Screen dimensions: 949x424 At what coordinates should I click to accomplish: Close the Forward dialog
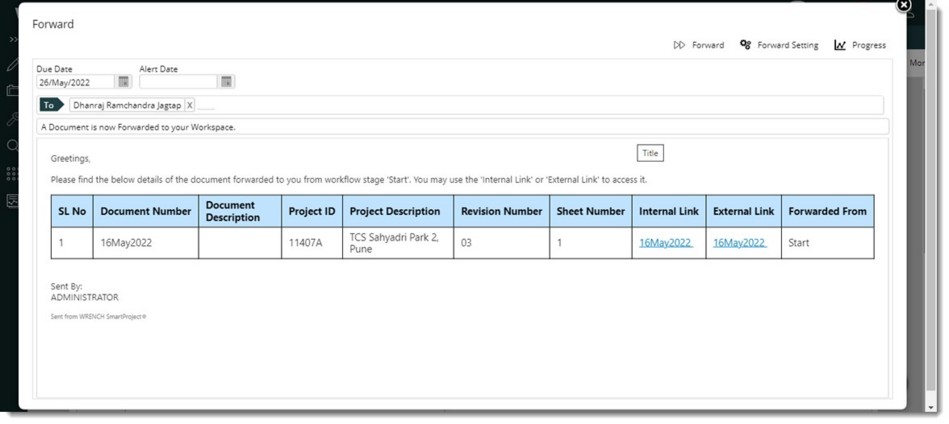(x=904, y=5)
